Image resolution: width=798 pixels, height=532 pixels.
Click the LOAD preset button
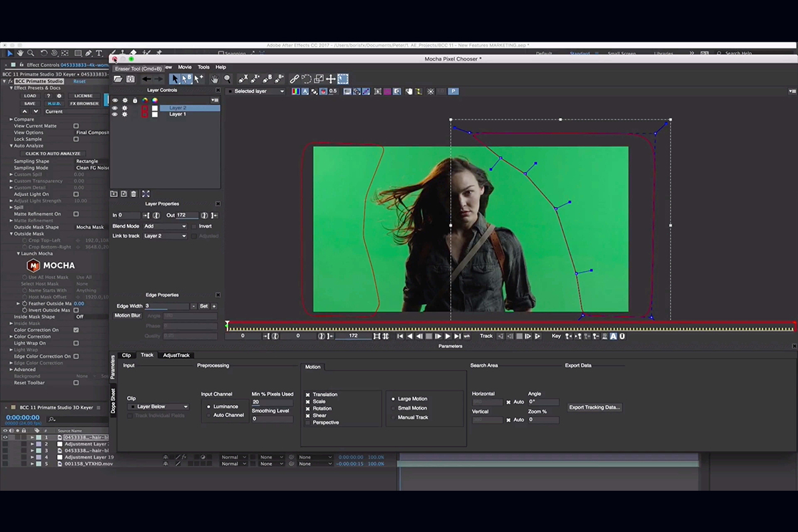coord(30,96)
